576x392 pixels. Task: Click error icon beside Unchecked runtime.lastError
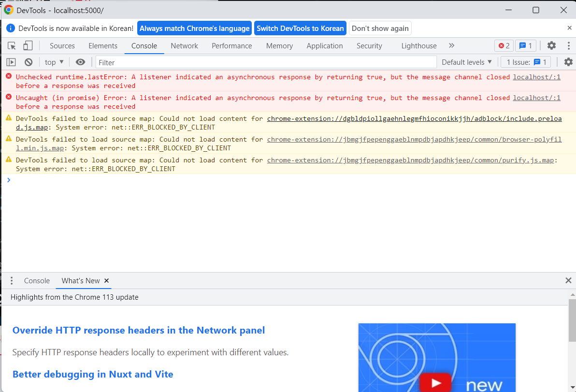tap(9, 76)
